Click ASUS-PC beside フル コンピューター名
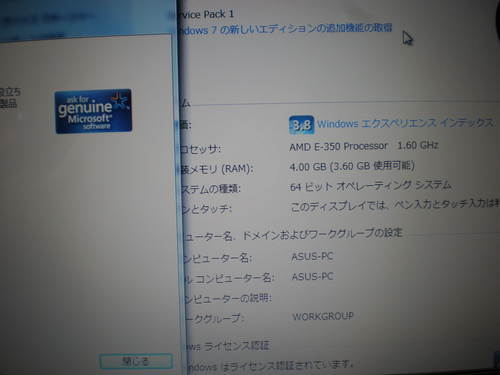The width and height of the screenshot is (500, 375). [x=312, y=276]
